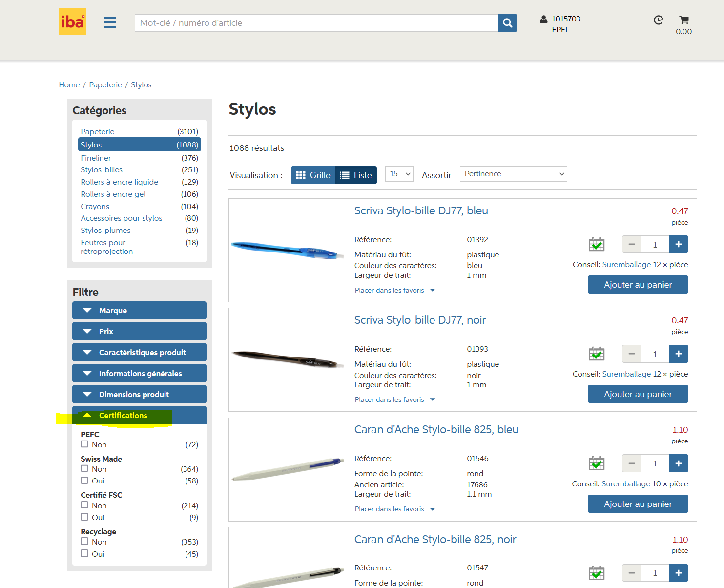Screen dimensions: 724x588
Task: Increase quantity of Scriva DJ77 noir
Action: coord(678,354)
